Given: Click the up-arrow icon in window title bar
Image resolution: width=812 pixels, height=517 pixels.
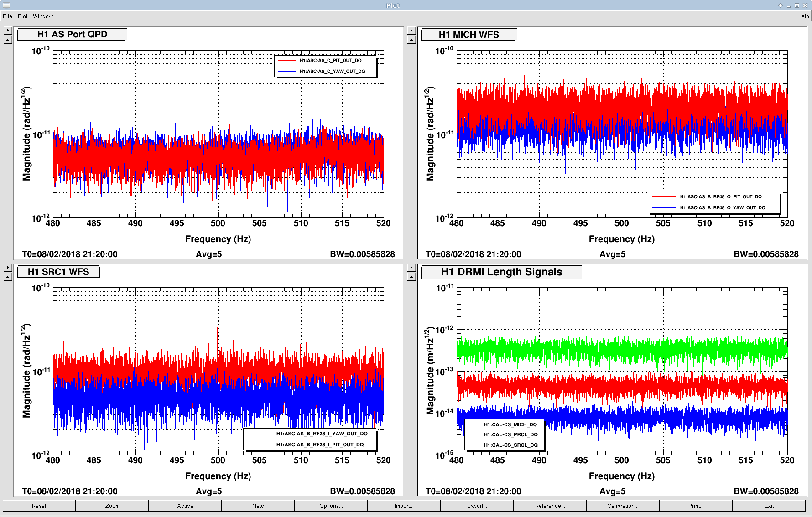Looking at the screenshot, I should click(x=781, y=5).
